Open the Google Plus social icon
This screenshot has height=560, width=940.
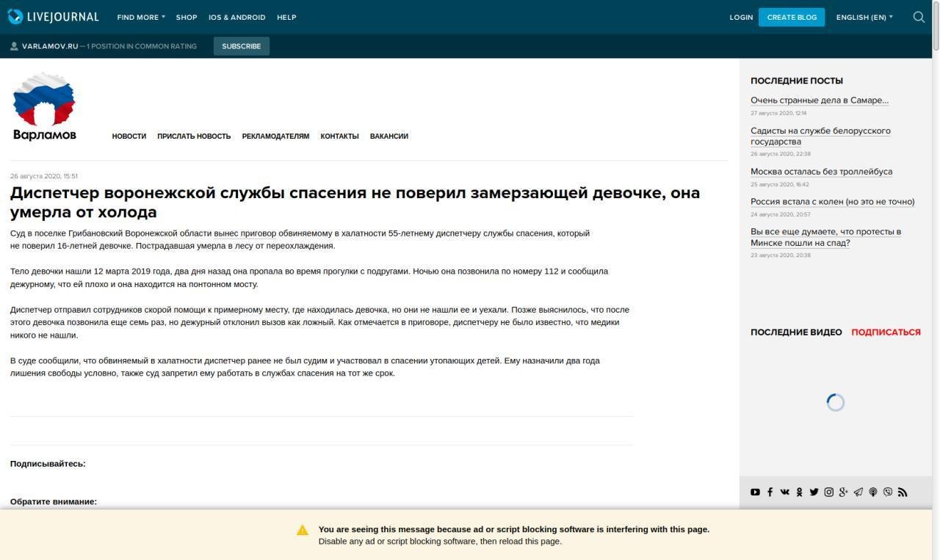pos(843,492)
